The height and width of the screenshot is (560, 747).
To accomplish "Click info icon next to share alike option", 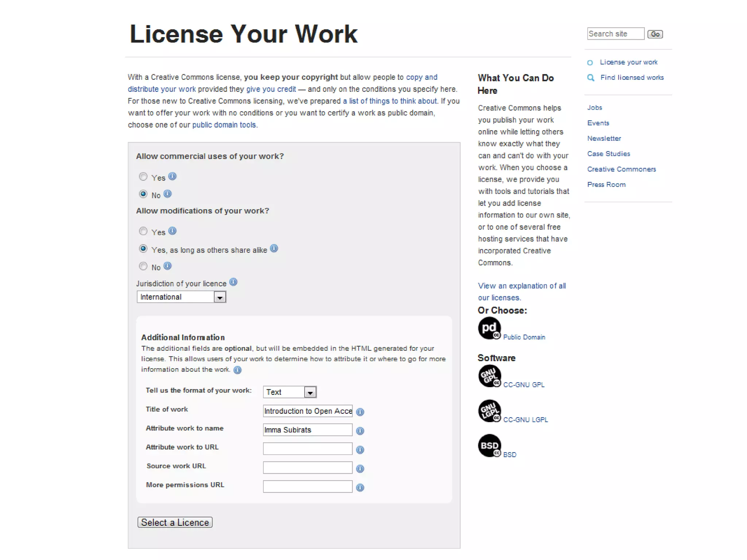I will pyautogui.click(x=274, y=249).
